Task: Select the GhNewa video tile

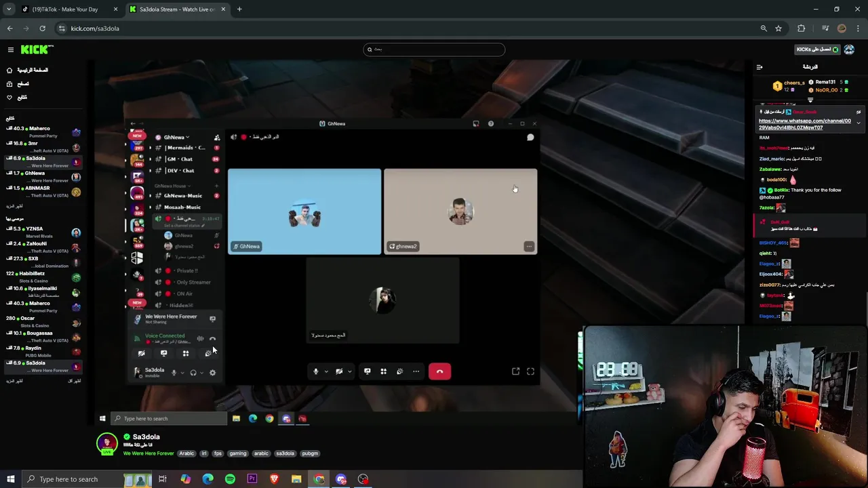Action: (304, 211)
